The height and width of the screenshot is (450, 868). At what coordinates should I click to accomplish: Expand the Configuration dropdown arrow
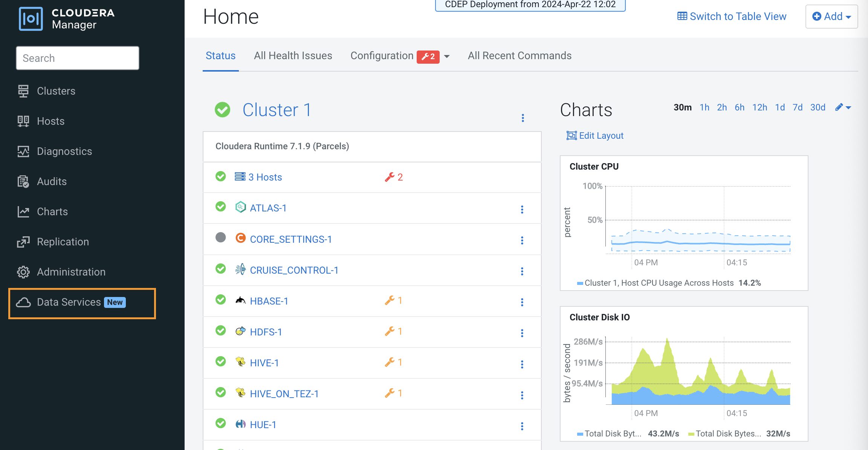[x=447, y=57]
